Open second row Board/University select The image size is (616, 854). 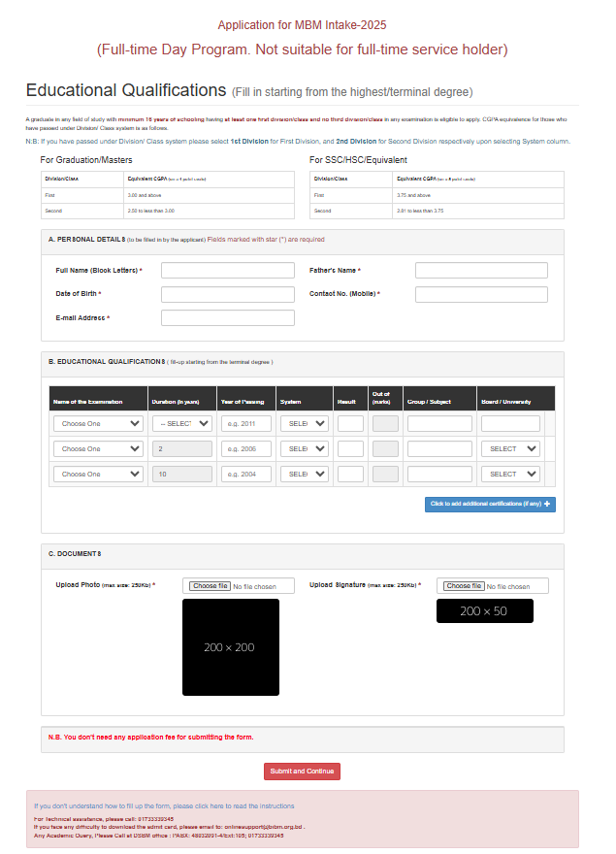coord(511,448)
